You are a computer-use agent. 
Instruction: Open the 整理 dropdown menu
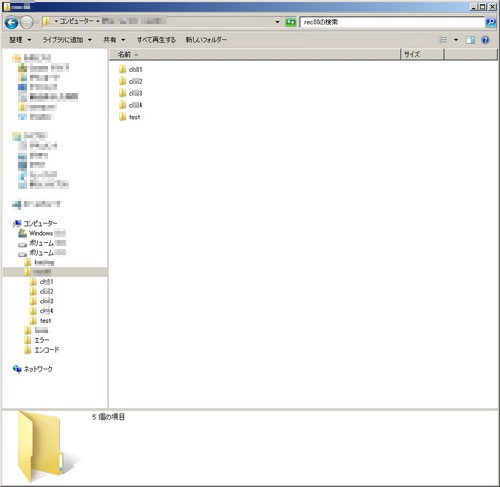click(x=20, y=40)
